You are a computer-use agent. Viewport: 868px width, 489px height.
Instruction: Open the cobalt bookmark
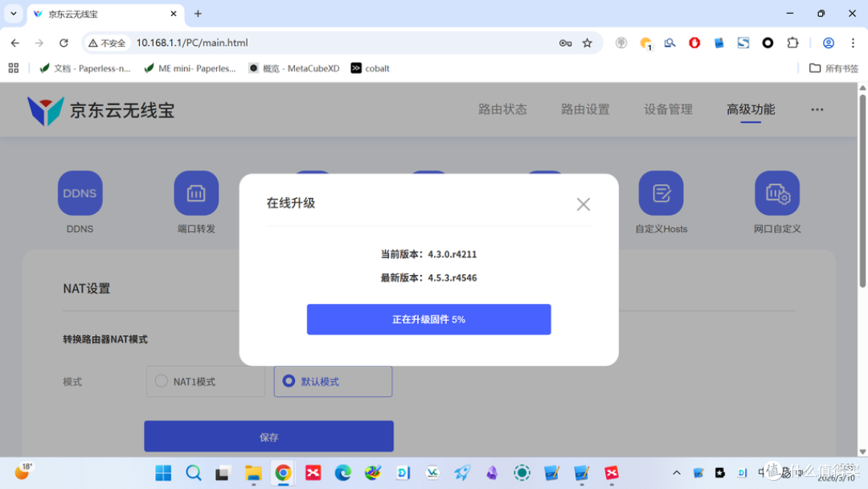[371, 68]
